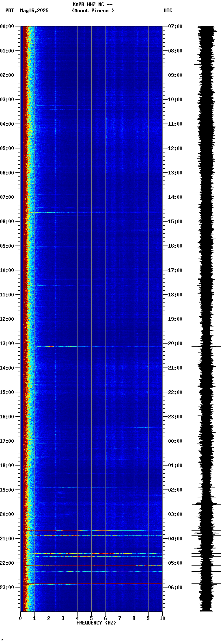Click the frequency axis tick '0'

pyautogui.click(x=20, y=618)
